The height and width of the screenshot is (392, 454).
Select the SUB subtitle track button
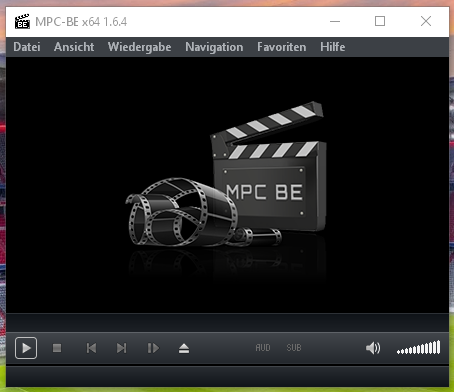[x=294, y=348]
